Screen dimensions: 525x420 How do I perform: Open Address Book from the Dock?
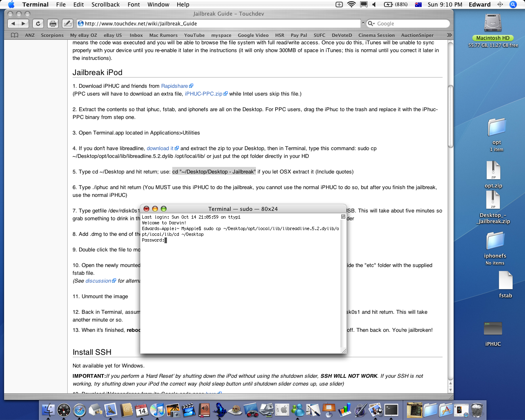tap(126, 410)
